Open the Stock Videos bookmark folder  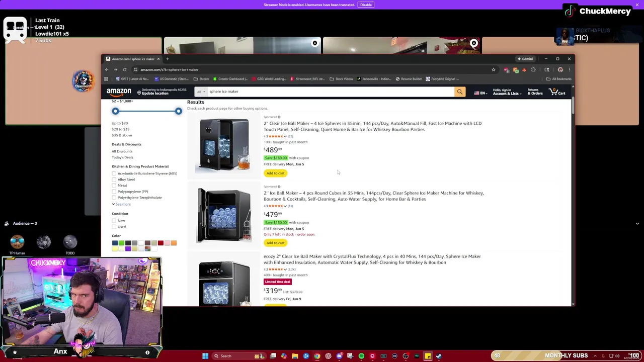point(341,79)
